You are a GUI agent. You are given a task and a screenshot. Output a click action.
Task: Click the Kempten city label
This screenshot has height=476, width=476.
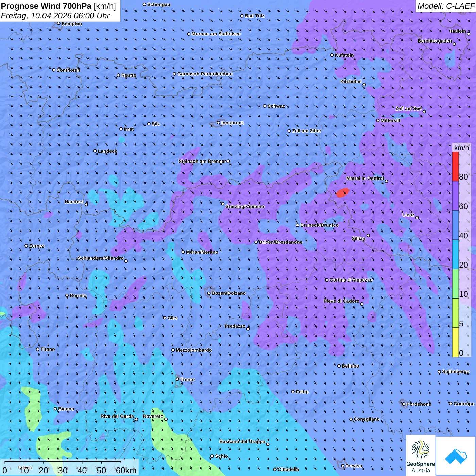(x=72, y=23)
